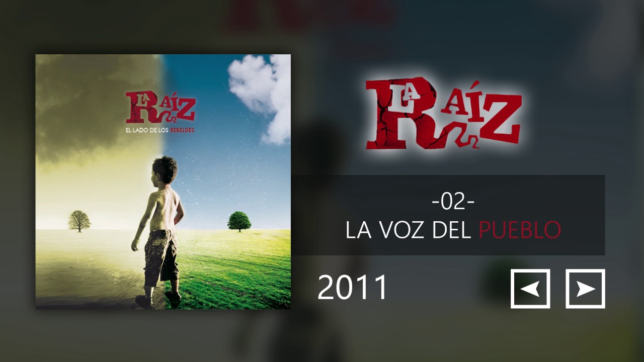
Task: Click the small La Raíz logo on cover
Action: 160,107
